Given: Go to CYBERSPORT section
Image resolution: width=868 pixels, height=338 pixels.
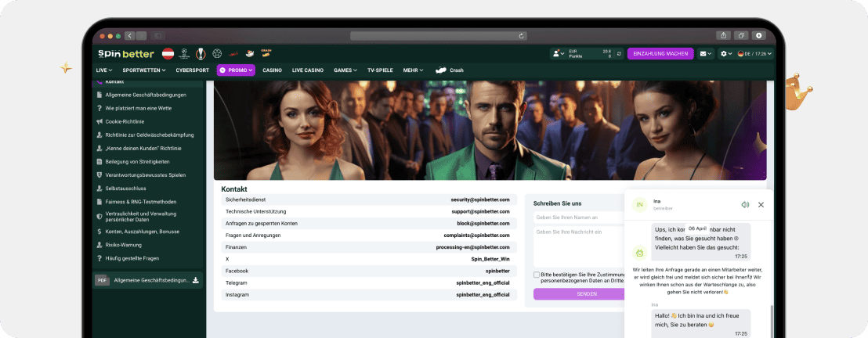Looking at the screenshot, I should click(x=192, y=70).
